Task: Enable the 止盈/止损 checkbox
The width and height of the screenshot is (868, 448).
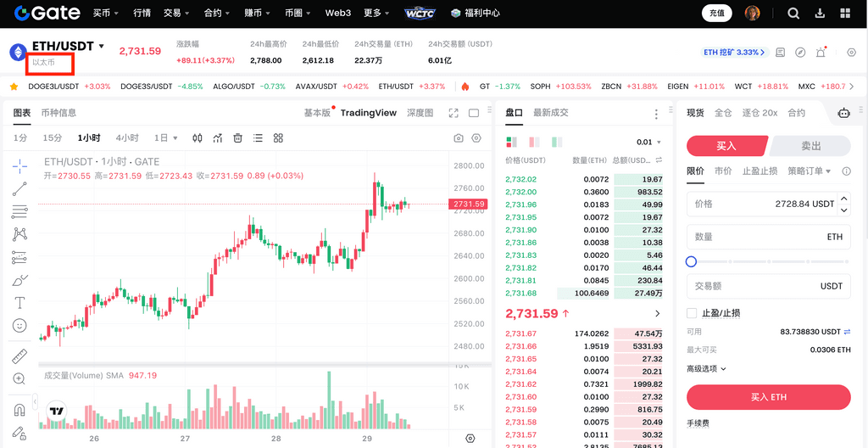Action: pyautogui.click(x=692, y=313)
